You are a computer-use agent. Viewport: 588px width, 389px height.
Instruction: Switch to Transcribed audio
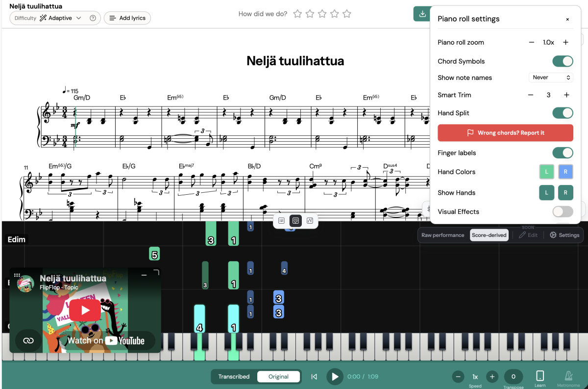[234, 377]
